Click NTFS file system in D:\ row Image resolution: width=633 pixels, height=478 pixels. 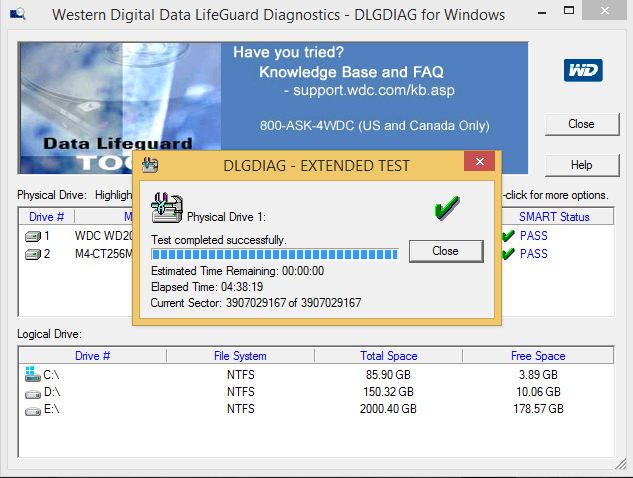click(x=241, y=392)
